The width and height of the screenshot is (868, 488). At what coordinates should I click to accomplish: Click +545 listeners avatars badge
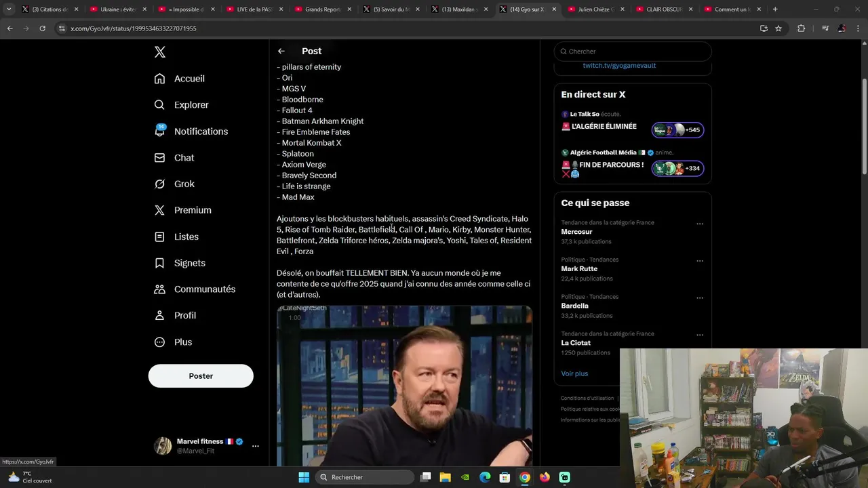(x=678, y=130)
